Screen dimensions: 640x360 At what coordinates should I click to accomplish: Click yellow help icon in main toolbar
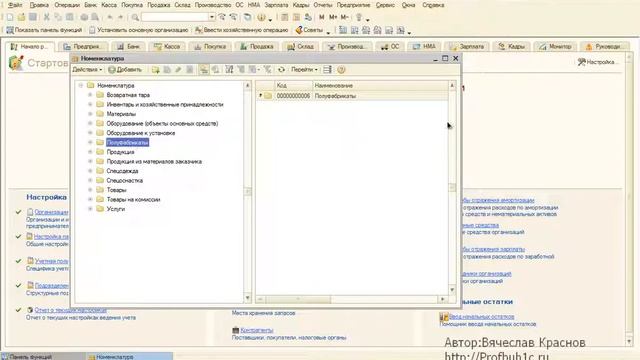coord(261,17)
